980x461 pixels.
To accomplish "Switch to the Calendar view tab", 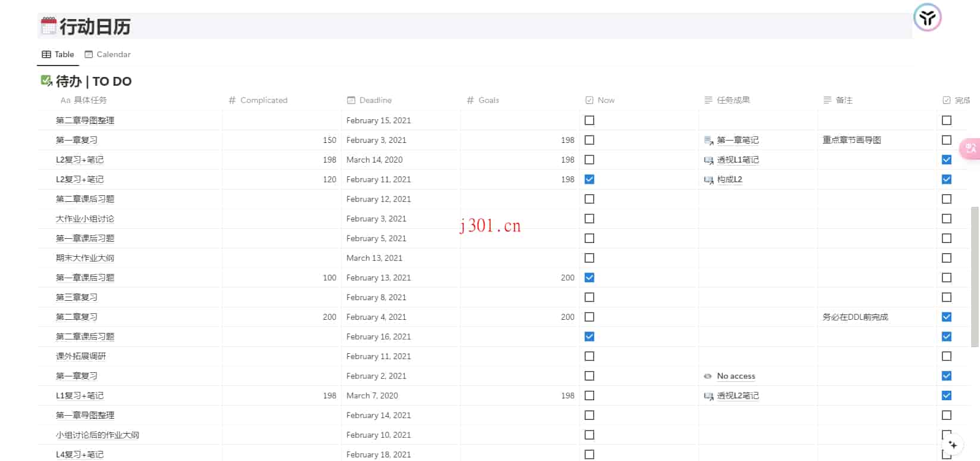I will (x=108, y=54).
